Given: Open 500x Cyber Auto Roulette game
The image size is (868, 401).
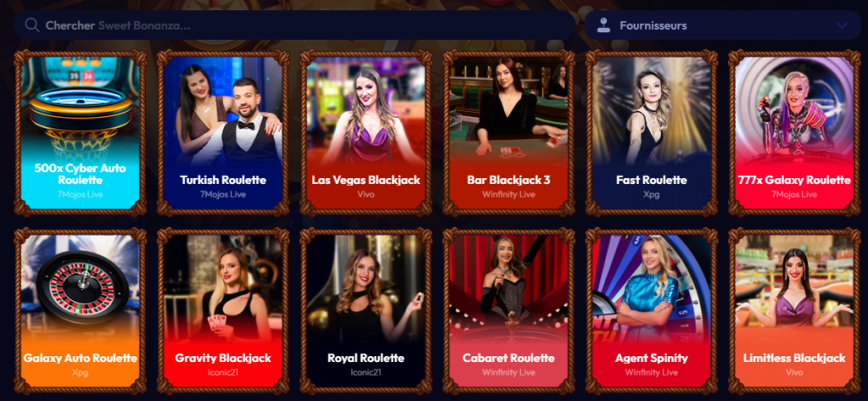Looking at the screenshot, I should coord(81,133).
